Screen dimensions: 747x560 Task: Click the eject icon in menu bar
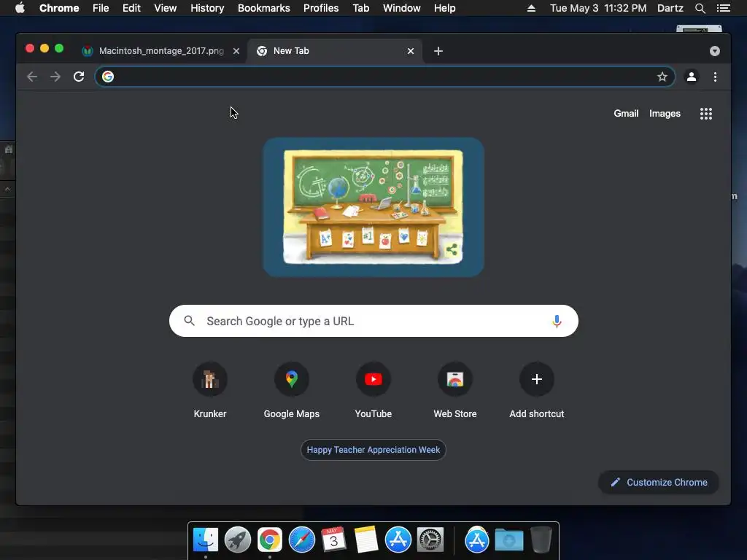tap(531, 8)
